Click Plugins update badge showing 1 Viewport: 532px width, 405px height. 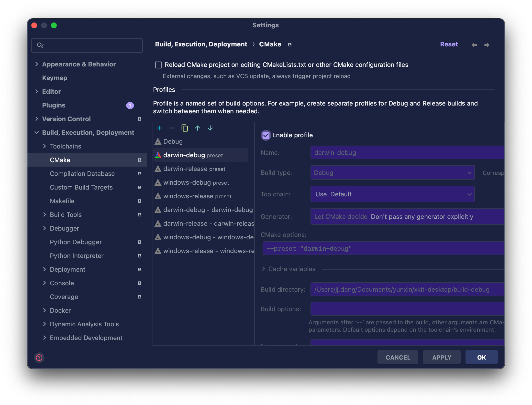tap(130, 105)
